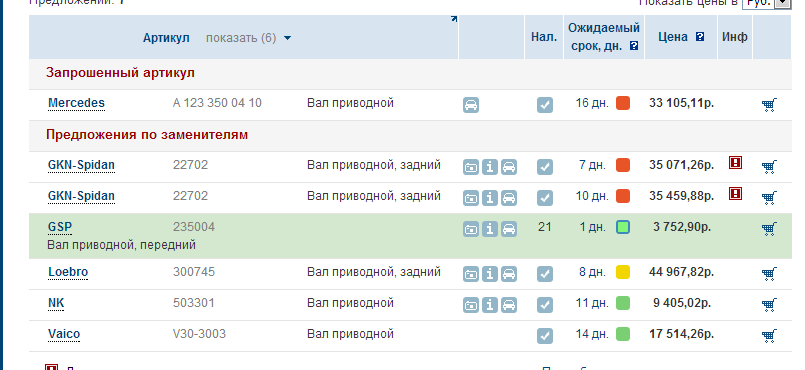This screenshot has height=370, width=805.
Task: Add GSP 235004 to cart
Action: 769,229
